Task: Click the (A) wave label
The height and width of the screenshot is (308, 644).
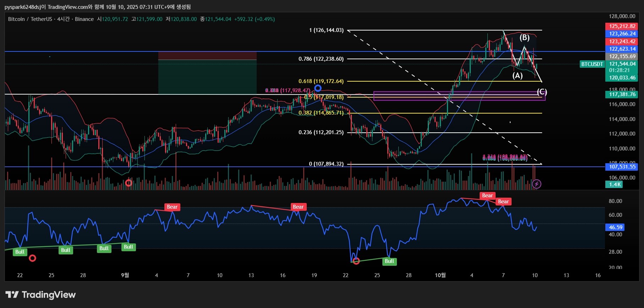Action: [518, 76]
